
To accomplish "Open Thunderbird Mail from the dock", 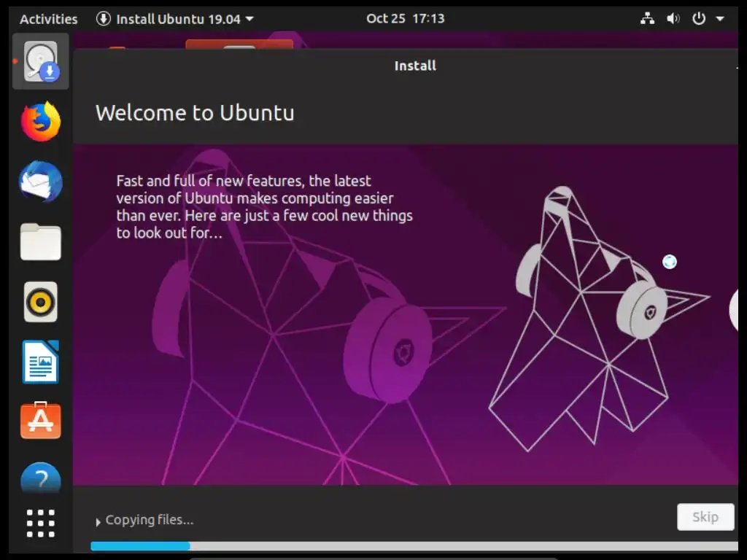I will (41, 182).
